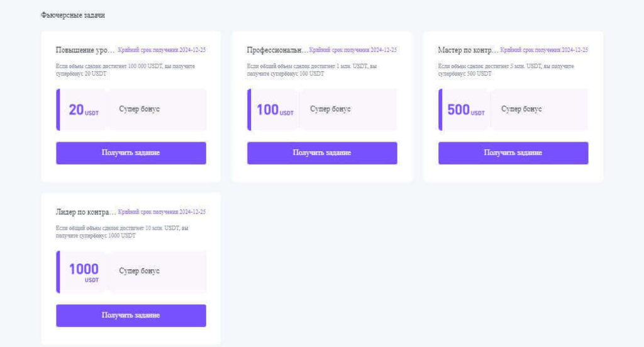The width and height of the screenshot is (644, 347).
Task: Click the deadline label in the "Лидер по контра…" card
Action: 162,212
